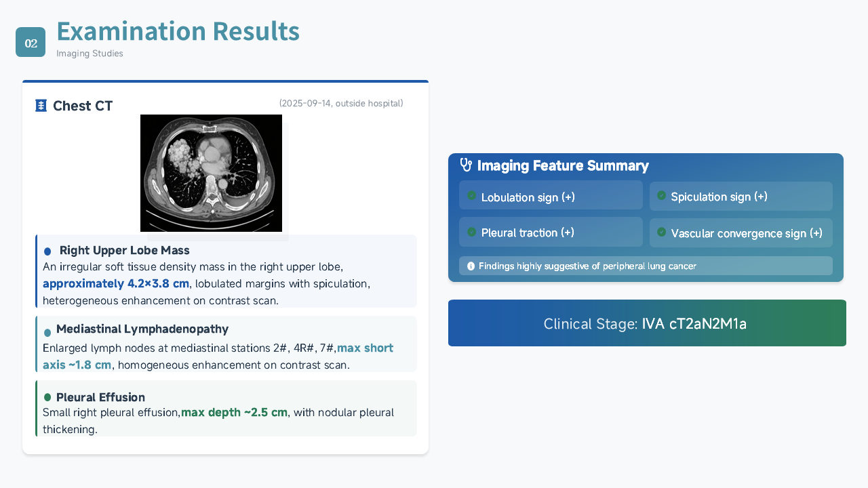Screen dimensions: 868x488
Task: Click the green bullet beside Pleural Effusion
Action: (x=47, y=397)
